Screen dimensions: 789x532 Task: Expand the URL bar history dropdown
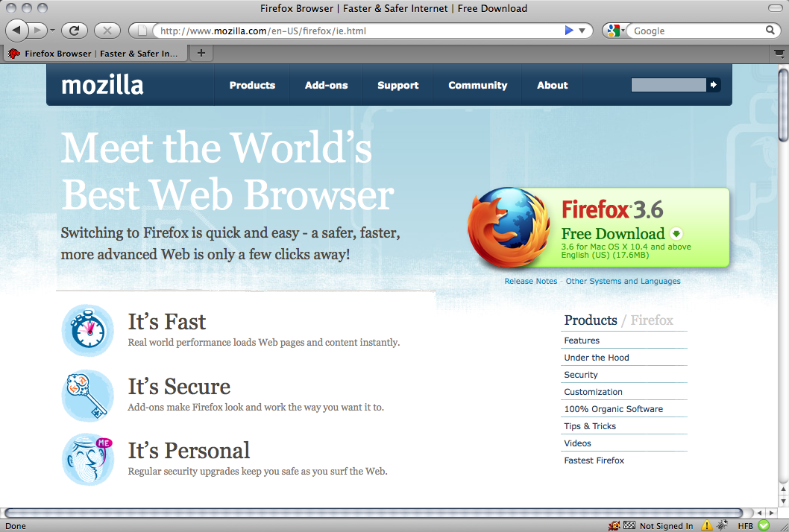(x=583, y=31)
